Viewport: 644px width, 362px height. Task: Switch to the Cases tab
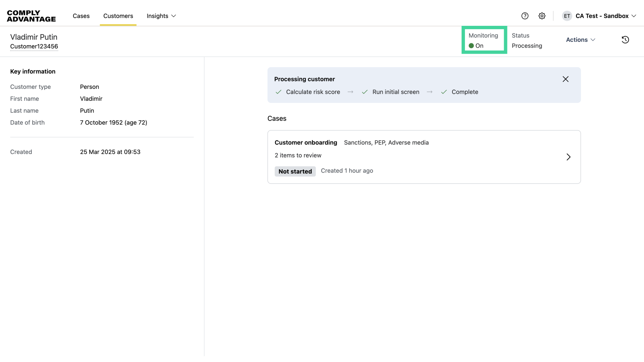click(81, 16)
